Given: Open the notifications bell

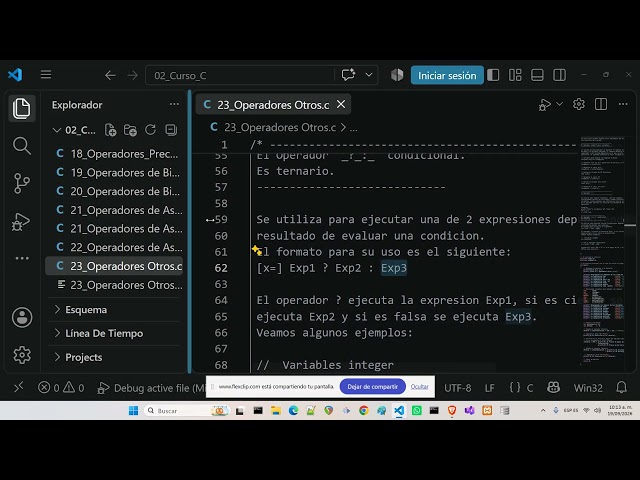Looking at the screenshot, I should pos(621,387).
